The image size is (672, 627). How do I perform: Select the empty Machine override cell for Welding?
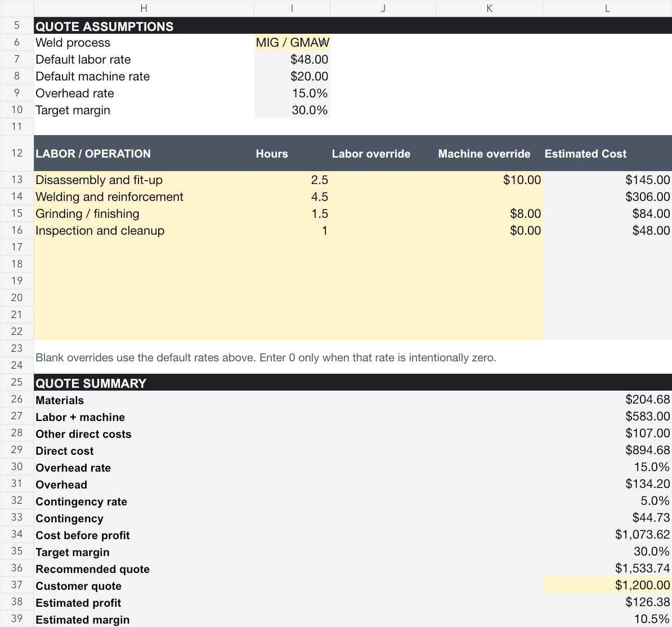click(x=490, y=197)
